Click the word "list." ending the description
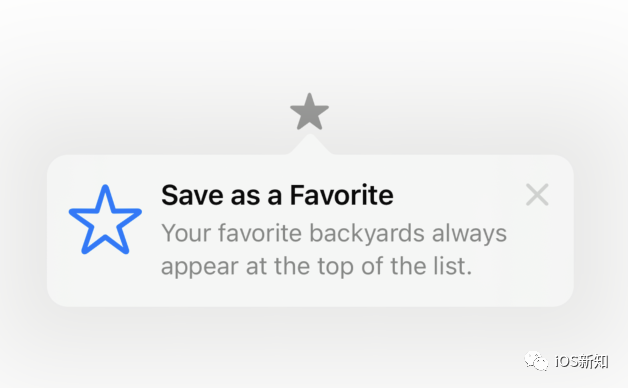The height and width of the screenshot is (388, 628). click(x=453, y=266)
